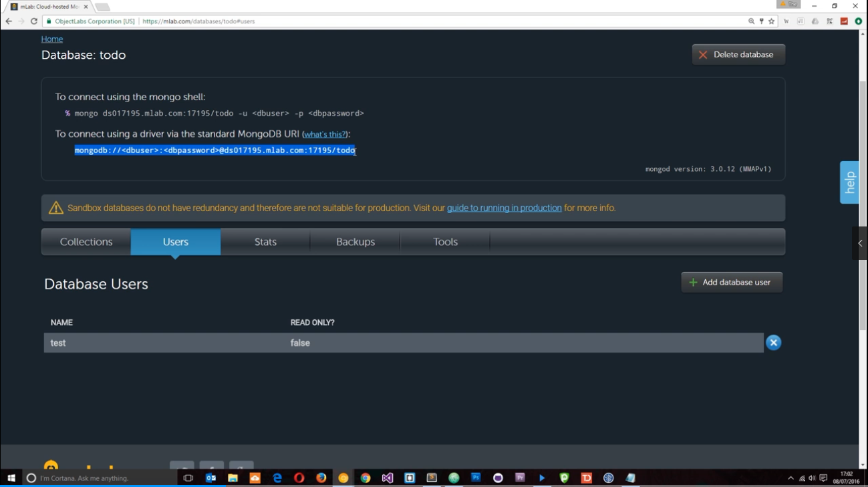
Task: Click the red extension icon in Chrome toolbar
Action: pos(844,21)
